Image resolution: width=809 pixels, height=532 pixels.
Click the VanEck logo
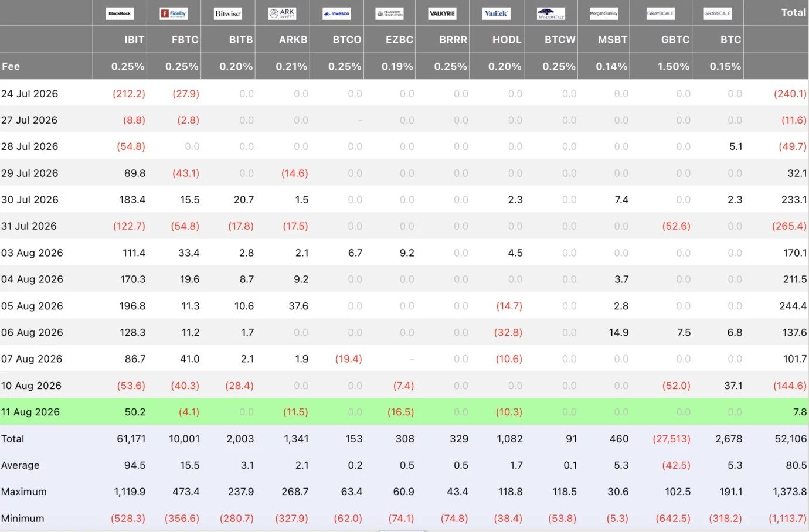[x=496, y=13]
